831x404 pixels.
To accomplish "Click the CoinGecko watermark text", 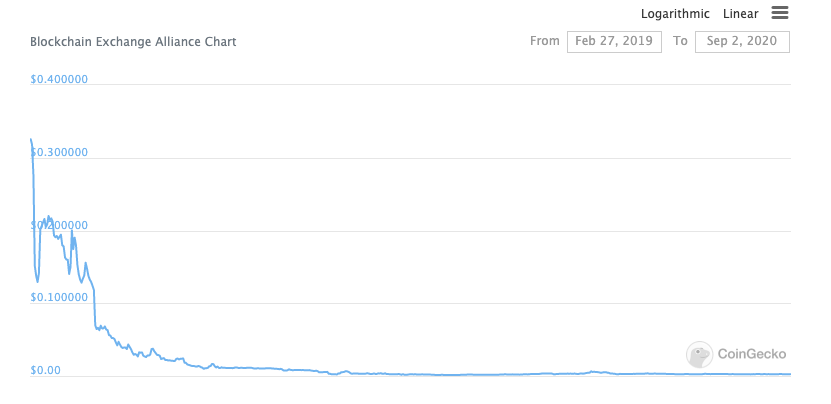I will 752,354.
